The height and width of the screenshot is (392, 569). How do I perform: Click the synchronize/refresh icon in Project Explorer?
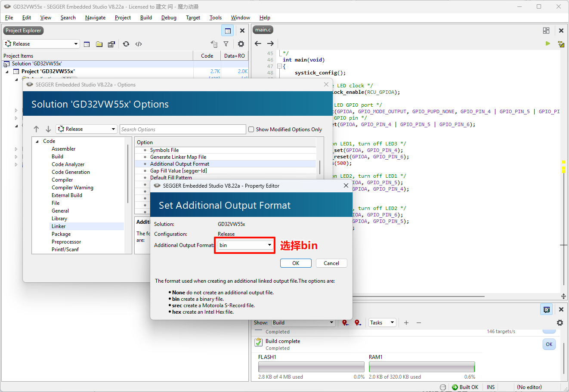point(126,44)
